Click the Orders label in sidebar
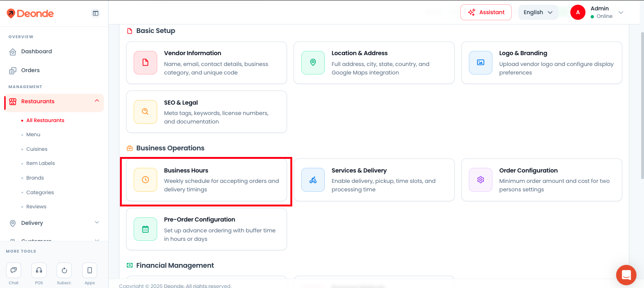Screen dimensions: 644x288 tap(30, 71)
